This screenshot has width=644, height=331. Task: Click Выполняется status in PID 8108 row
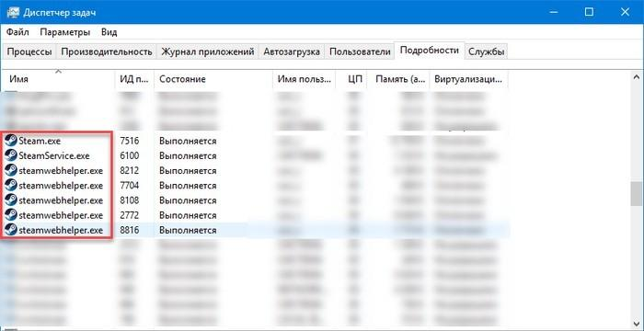pyautogui.click(x=188, y=200)
